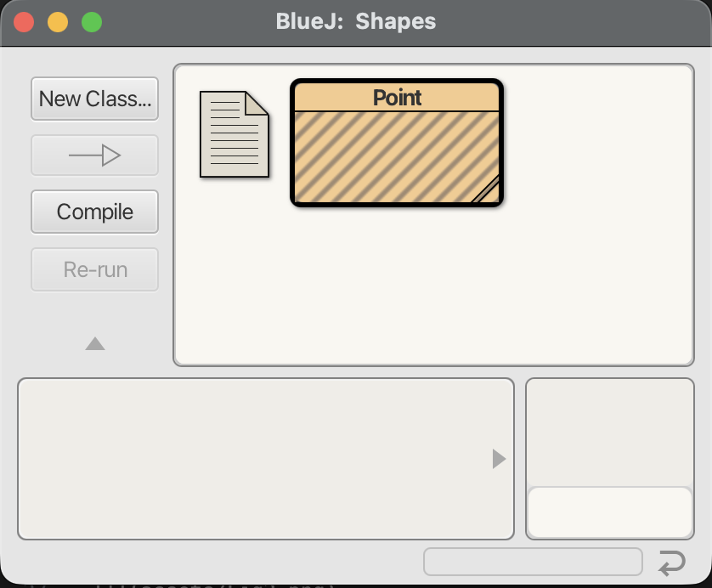The height and width of the screenshot is (588, 712).
Task: Click the bottom status progress bar
Action: click(x=533, y=563)
